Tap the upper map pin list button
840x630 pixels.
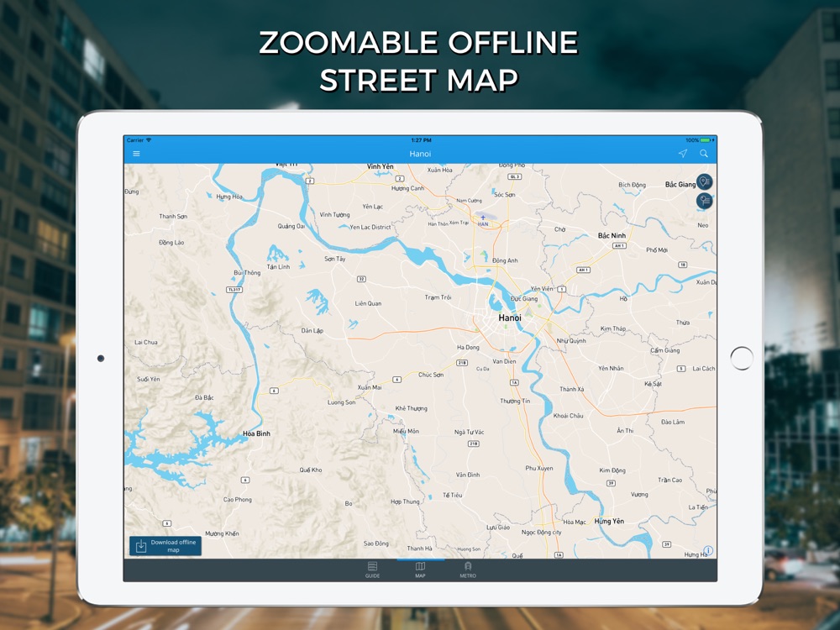pos(704,181)
